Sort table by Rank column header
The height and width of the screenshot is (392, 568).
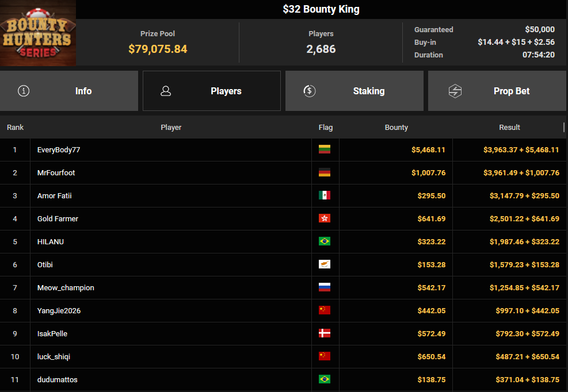coord(16,127)
